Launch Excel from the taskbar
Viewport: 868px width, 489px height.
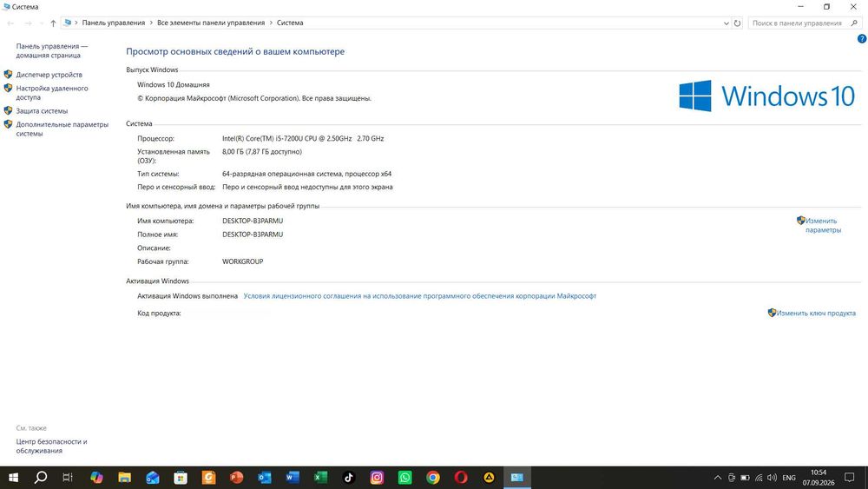click(320, 478)
